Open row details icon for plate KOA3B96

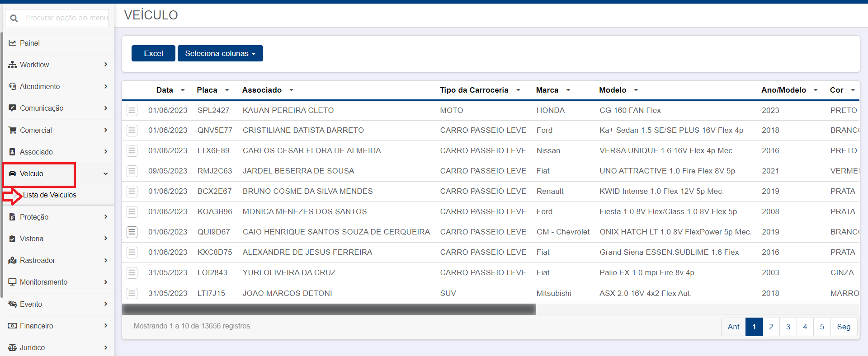click(x=132, y=212)
